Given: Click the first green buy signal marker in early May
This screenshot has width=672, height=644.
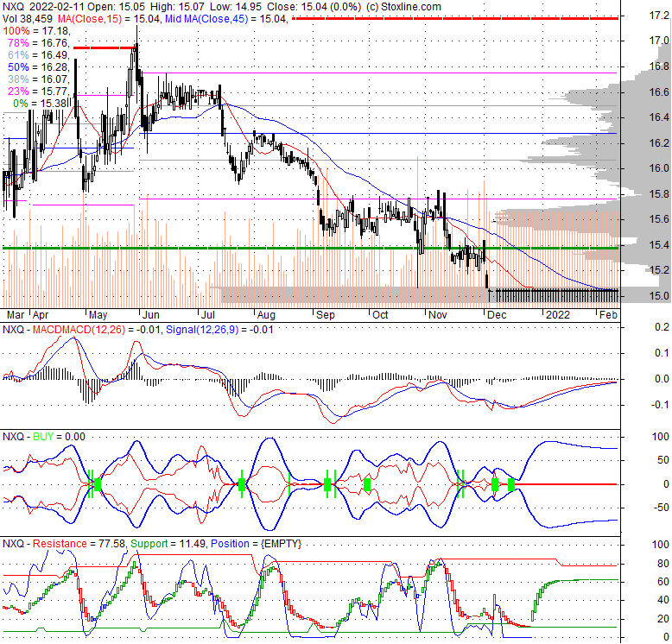Looking at the screenshot, I should click(x=91, y=484).
